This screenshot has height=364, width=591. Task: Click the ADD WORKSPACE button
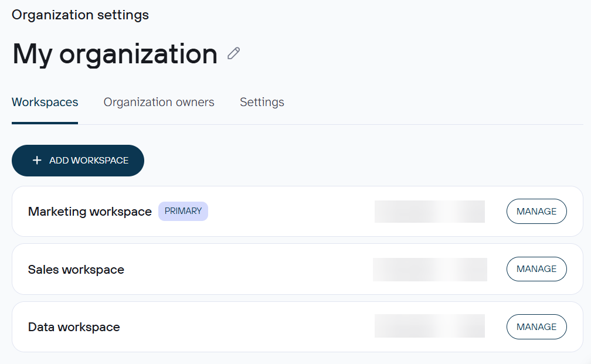[x=77, y=160]
